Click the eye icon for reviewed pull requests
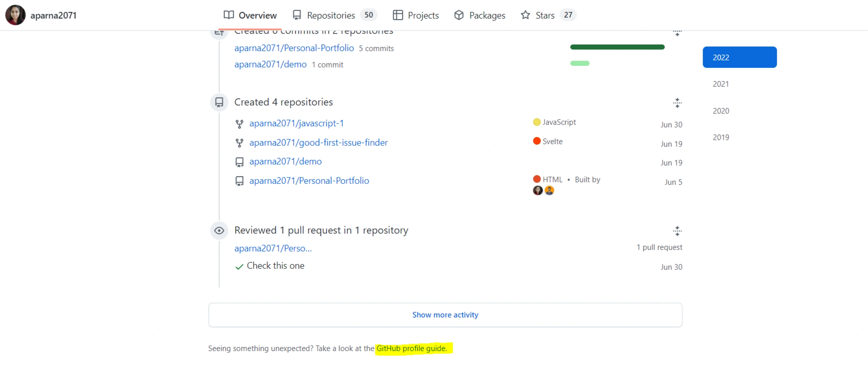Screen dimensions: 868x383 pyautogui.click(x=219, y=231)
